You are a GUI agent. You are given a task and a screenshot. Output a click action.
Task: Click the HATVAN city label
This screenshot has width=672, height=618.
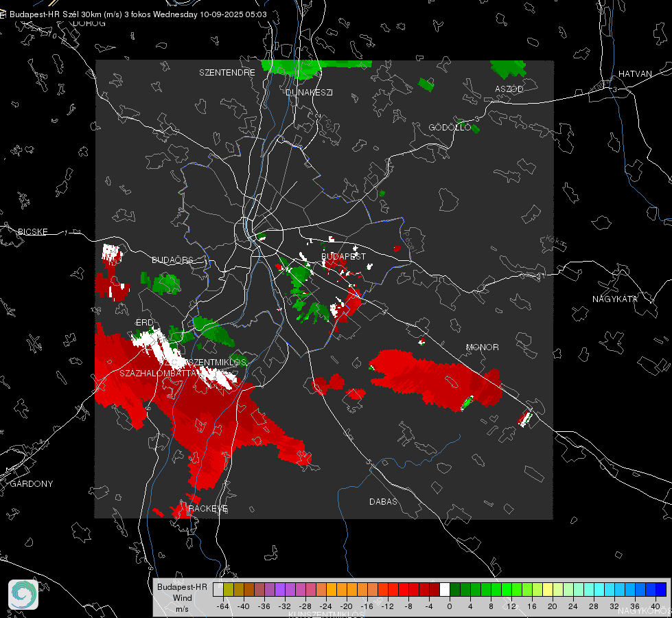click(635, 74)
